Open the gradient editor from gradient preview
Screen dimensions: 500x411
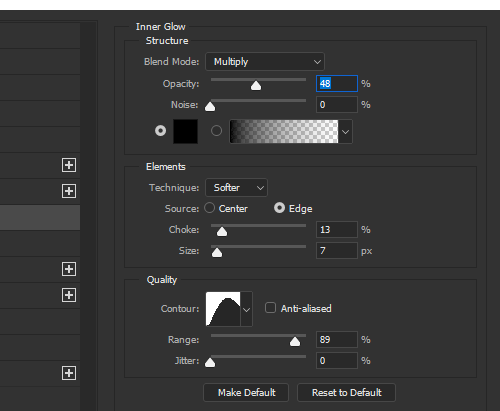(284, 131)
